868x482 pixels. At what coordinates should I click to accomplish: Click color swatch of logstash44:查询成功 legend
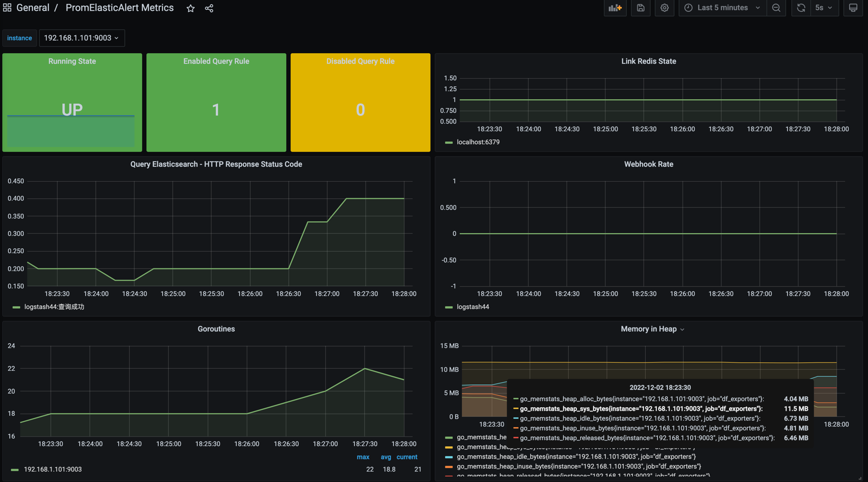coord(16,307)
